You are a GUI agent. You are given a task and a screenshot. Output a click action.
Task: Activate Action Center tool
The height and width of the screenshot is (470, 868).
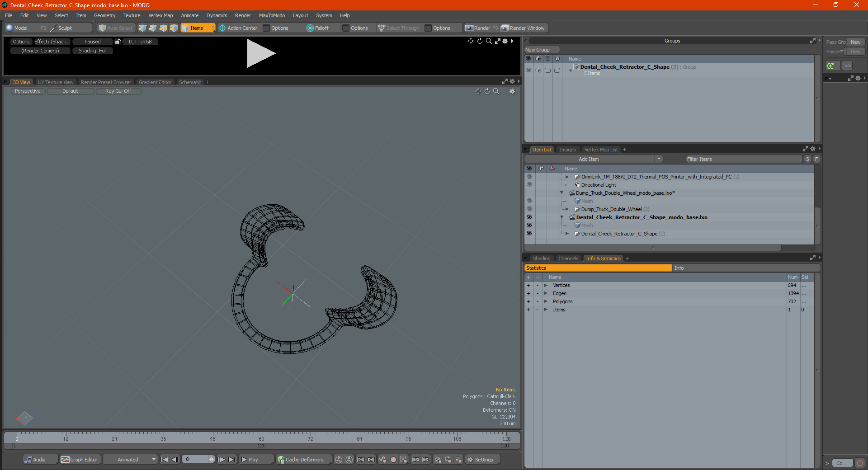[x=238, y=28]
